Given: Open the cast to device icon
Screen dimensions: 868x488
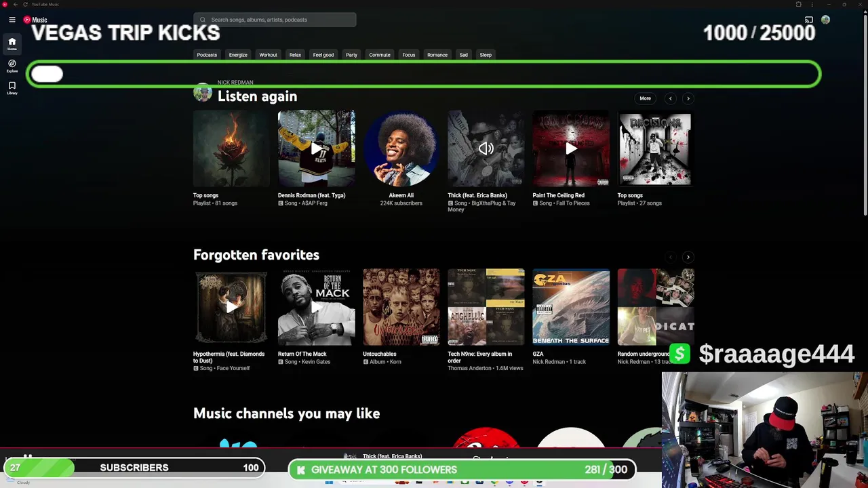Looking at the screenshot, I should click(x=808, y=20).
